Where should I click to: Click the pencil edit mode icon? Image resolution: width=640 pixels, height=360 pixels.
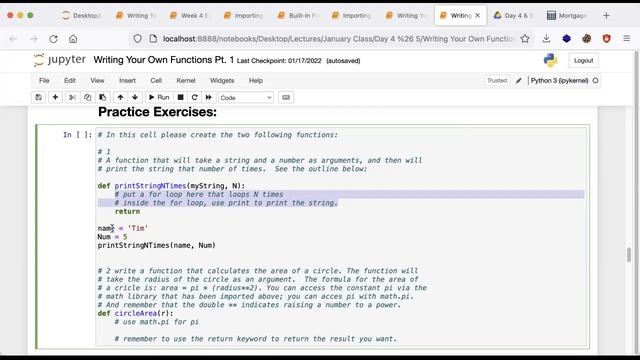tap(519, 81)
